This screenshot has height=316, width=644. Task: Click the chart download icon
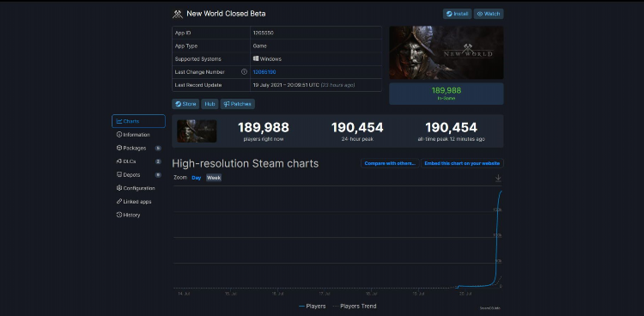[498, 178]
